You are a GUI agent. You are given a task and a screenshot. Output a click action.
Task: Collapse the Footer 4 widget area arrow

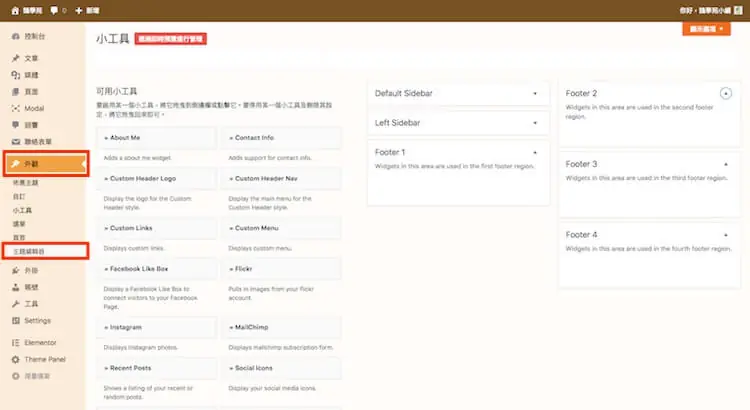tap(726, 235)
